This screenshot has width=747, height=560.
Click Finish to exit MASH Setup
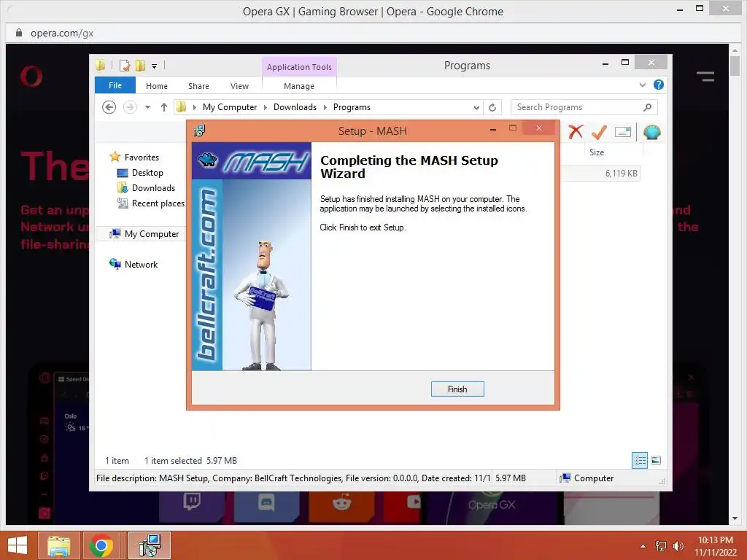457,389
